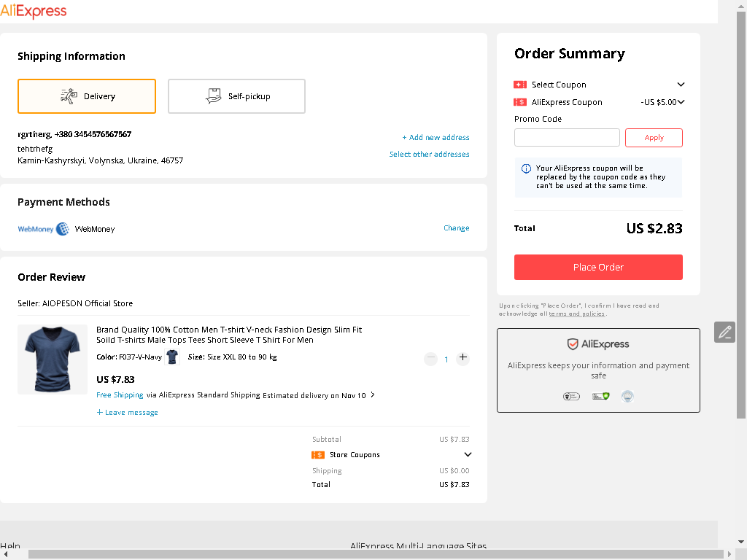Click the first security badge icon
Screen dimensions: 747x560
[571, 396]
